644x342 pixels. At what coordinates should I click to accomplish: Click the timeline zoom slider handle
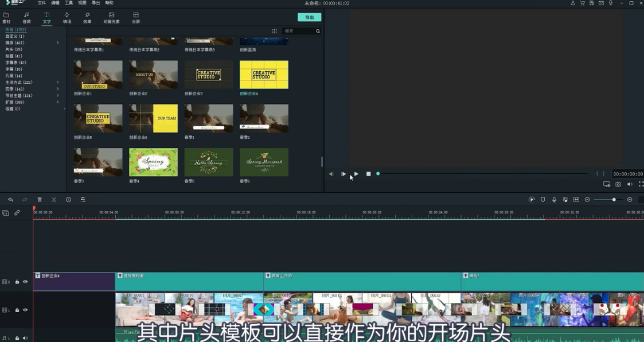(x=614, y=199)
